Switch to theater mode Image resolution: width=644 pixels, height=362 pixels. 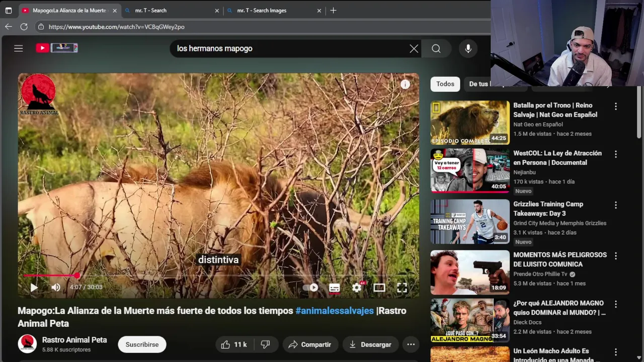pyautogui.click(x=379, y=288)
